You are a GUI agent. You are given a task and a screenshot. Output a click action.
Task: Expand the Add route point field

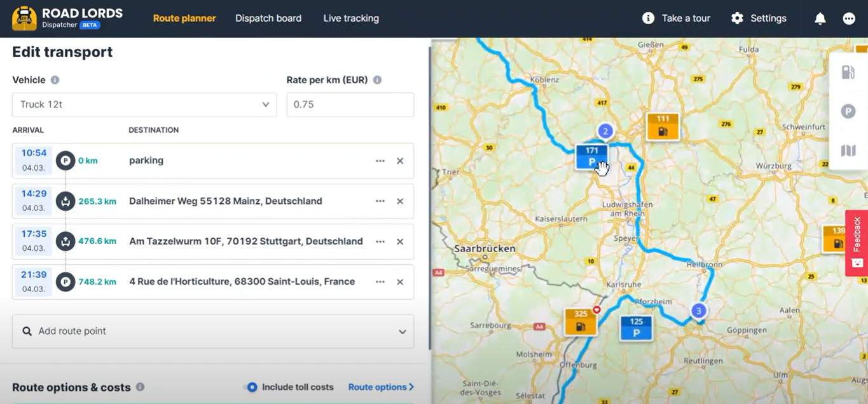point(213,331)
